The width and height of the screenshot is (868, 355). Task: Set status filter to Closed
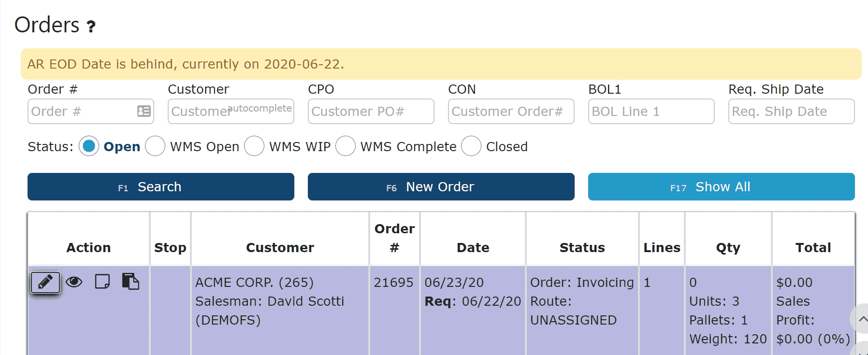coord(471,146)
